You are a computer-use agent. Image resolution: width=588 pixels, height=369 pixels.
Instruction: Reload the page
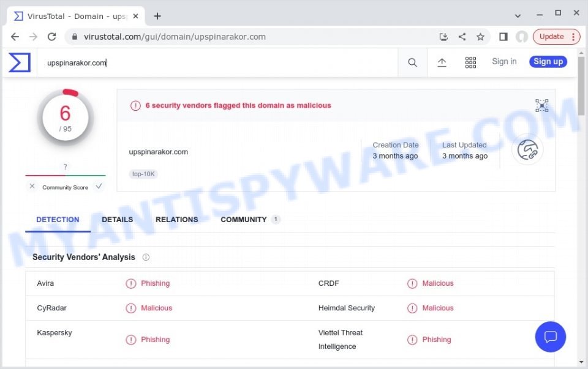click(x=51, y=37)
